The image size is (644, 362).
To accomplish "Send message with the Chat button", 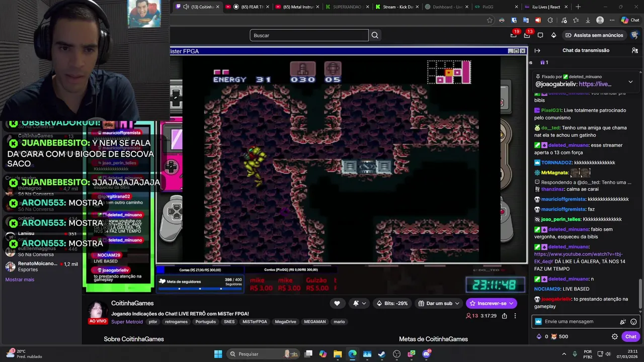I will 631,336.
